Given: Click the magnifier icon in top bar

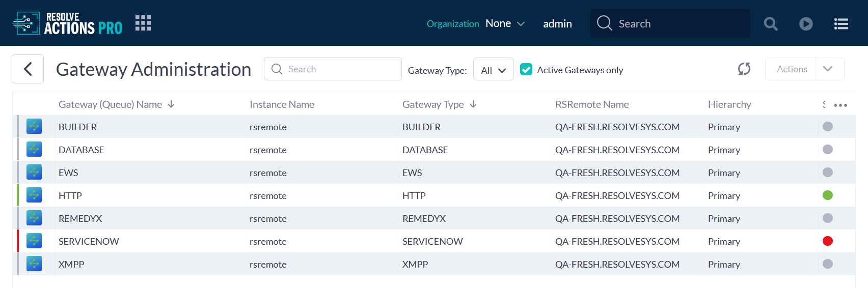Looking at the screenshot, I should (x=770, y=23).
